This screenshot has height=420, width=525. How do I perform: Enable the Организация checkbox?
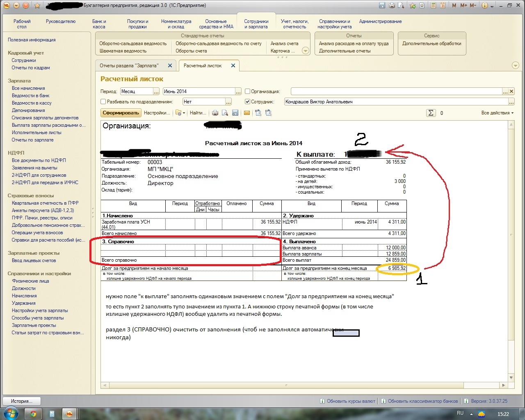247,91
